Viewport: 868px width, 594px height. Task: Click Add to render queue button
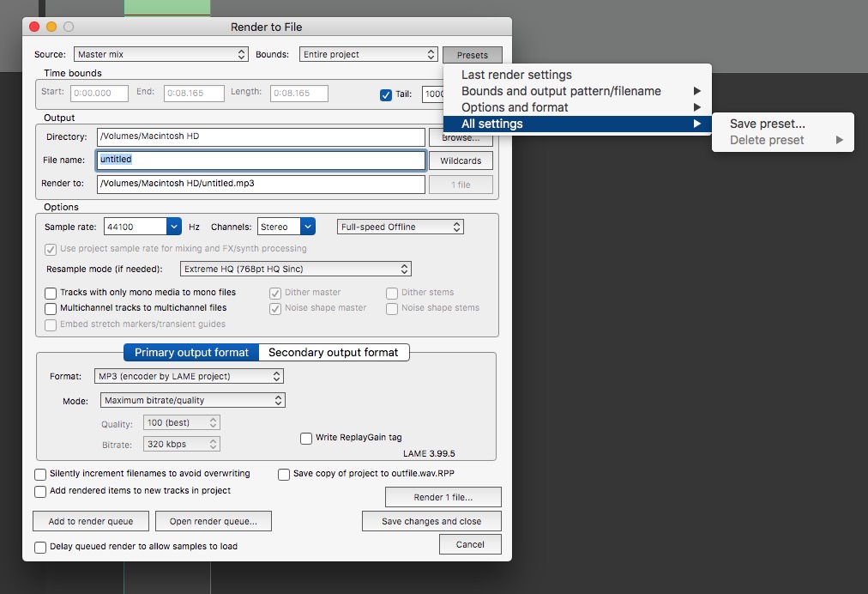point(91,521)
